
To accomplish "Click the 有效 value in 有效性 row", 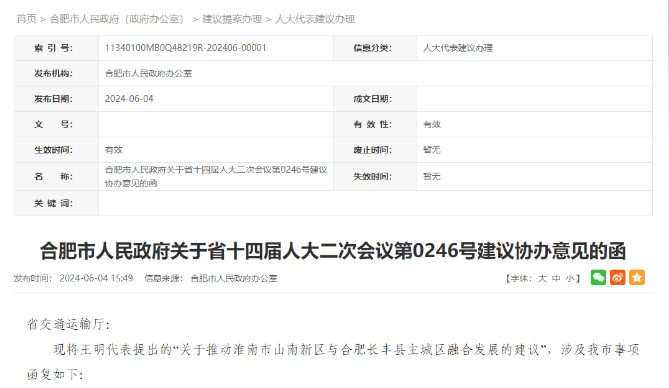I will click(x=432, y=124).
